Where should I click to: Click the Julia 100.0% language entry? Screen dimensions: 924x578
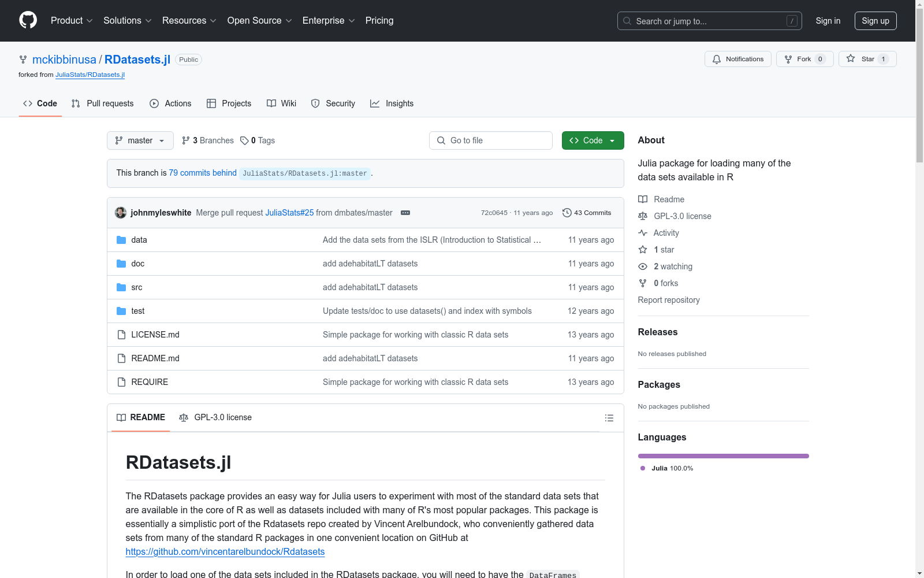click(667, 468)
